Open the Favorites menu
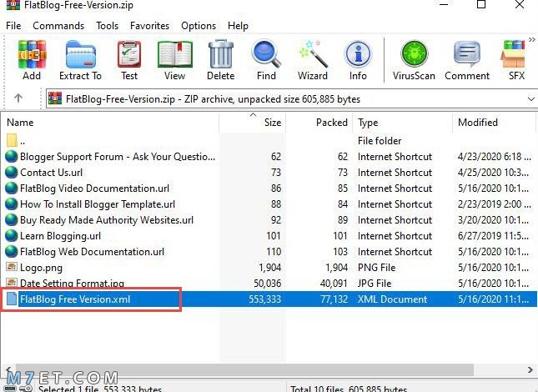This screenshot has height=392, width=538. (149, 26)
